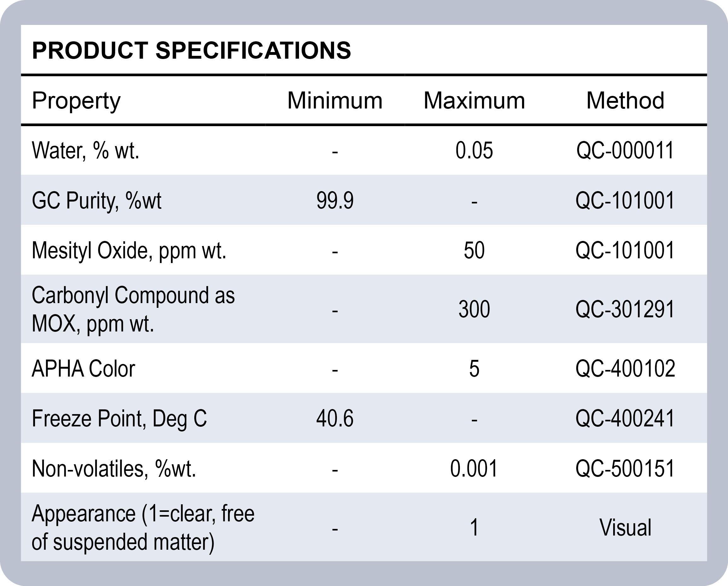The image size is (728, 586).
Task: Select the 40.6 freeze point value
Action: coord(335,419)
